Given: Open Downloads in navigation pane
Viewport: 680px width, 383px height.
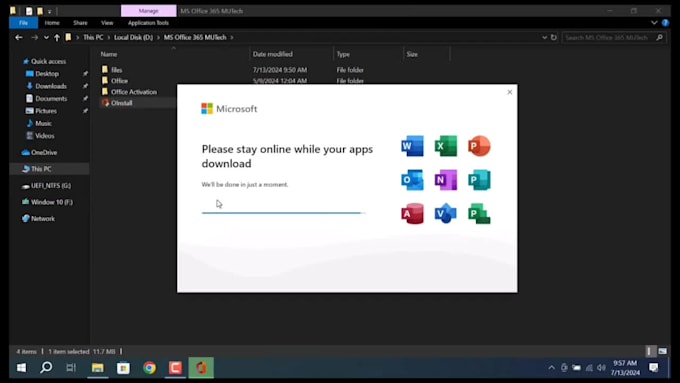Looking at the screenshot, I should pos(51,86).
